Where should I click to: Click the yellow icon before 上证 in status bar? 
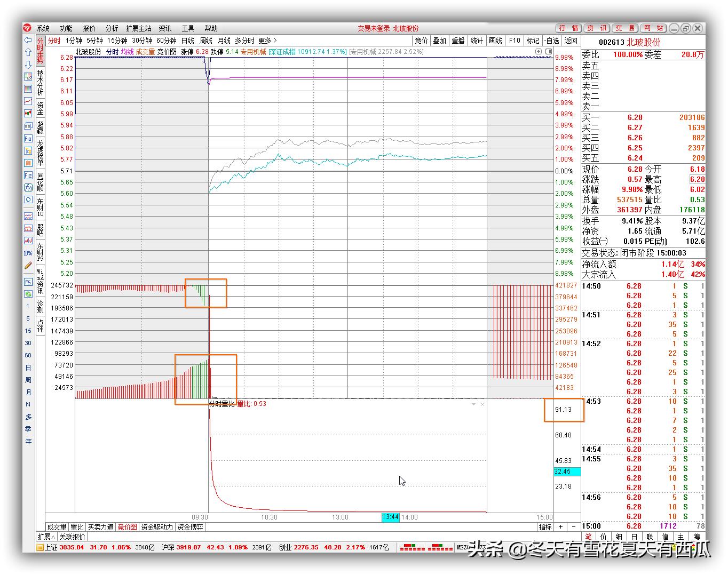pyautogui.click(x=39, y=547)
